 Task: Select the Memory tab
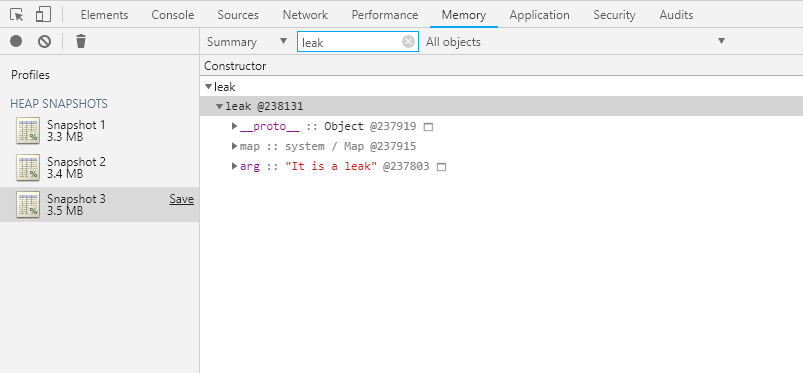pos(463,15)
